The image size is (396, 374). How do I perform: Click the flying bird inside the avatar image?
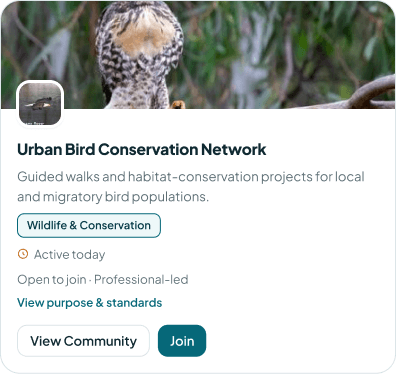pos(39,103)
